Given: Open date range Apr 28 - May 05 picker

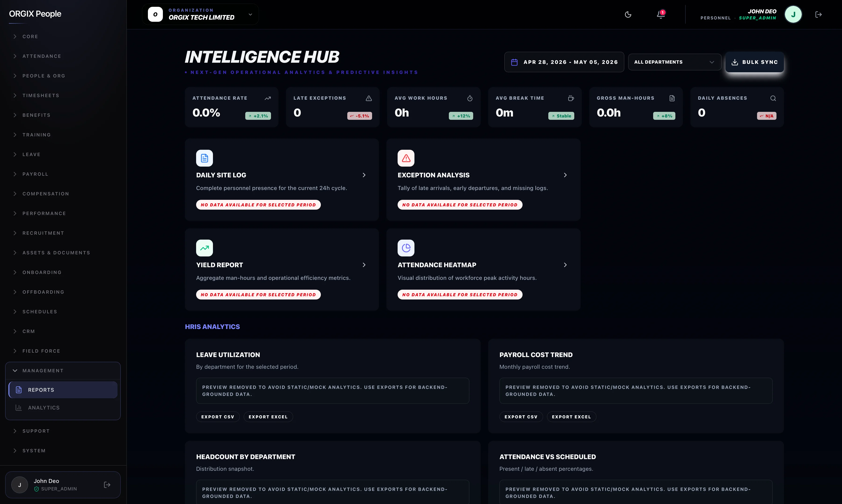Looking at the screenshot, I should coord(564,62).
